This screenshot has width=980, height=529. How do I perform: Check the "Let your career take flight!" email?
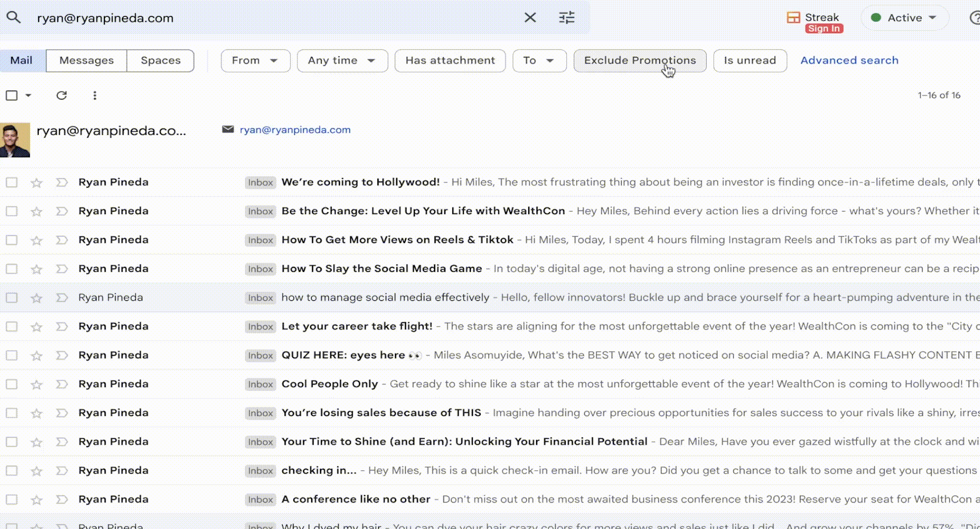12,327
